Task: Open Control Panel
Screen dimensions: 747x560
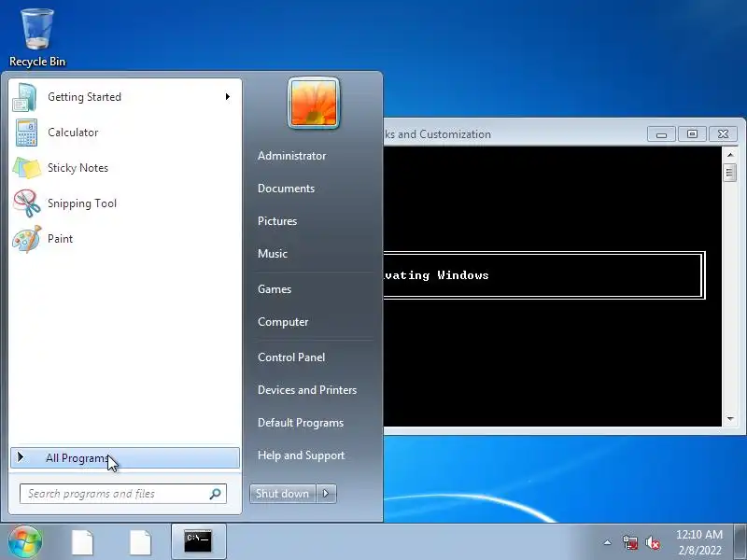Action: tap(291, 357)
